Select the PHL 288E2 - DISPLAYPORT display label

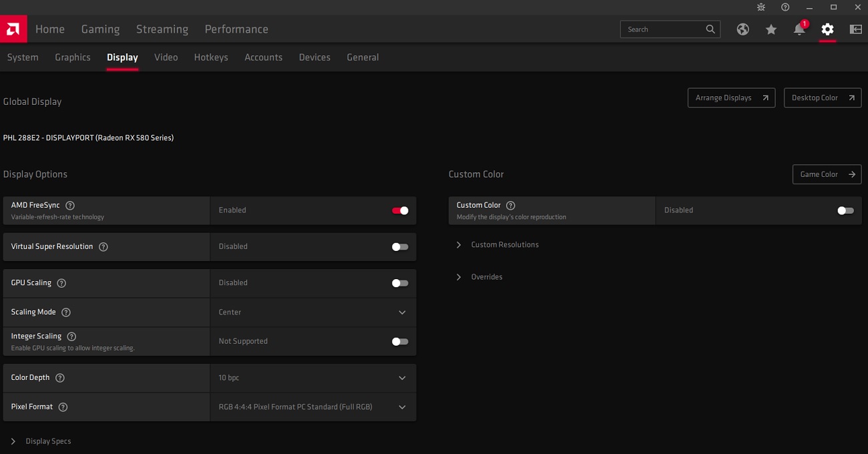(88, 138)
